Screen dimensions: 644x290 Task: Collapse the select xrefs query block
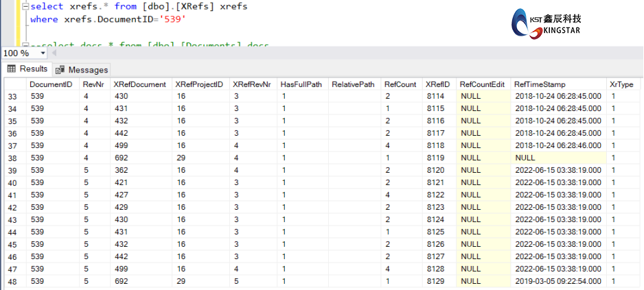(x=25, y=6)
